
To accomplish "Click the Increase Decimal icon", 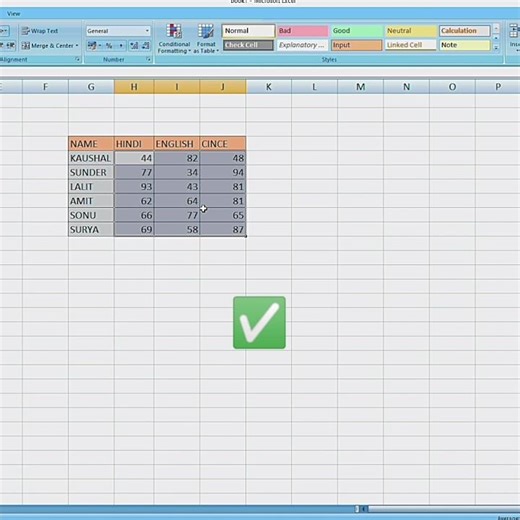I will [134, 45].
